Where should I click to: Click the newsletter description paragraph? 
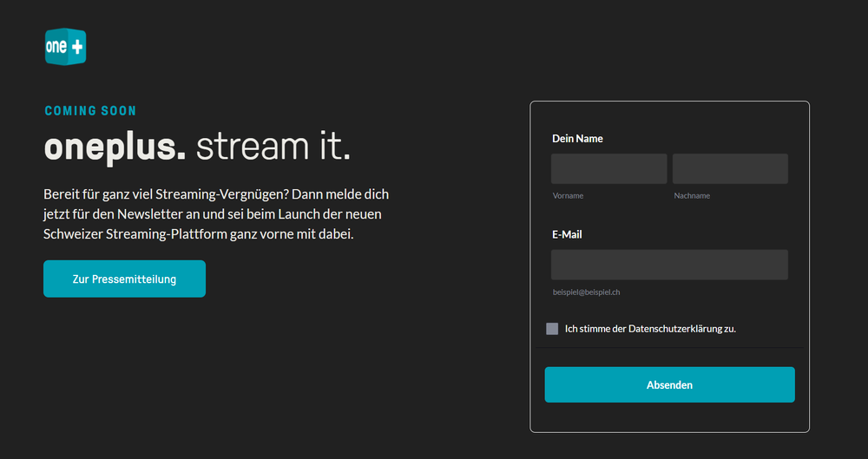(216, 214)
